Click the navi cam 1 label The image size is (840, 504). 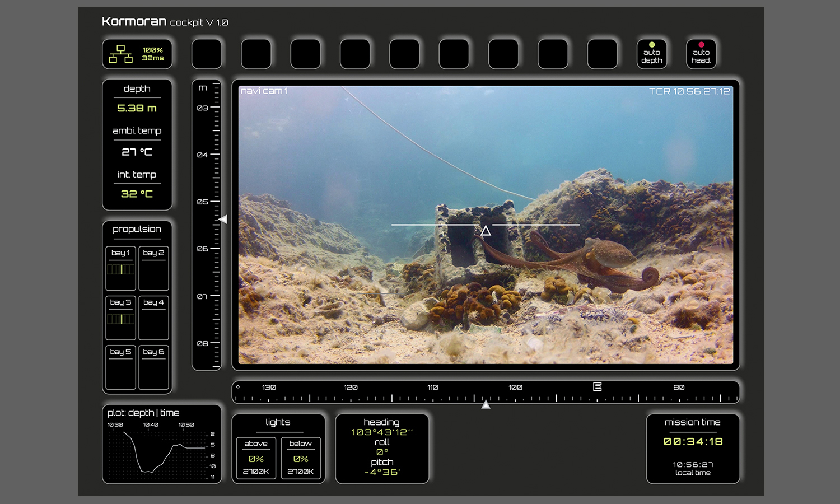[x=264, y=91]
